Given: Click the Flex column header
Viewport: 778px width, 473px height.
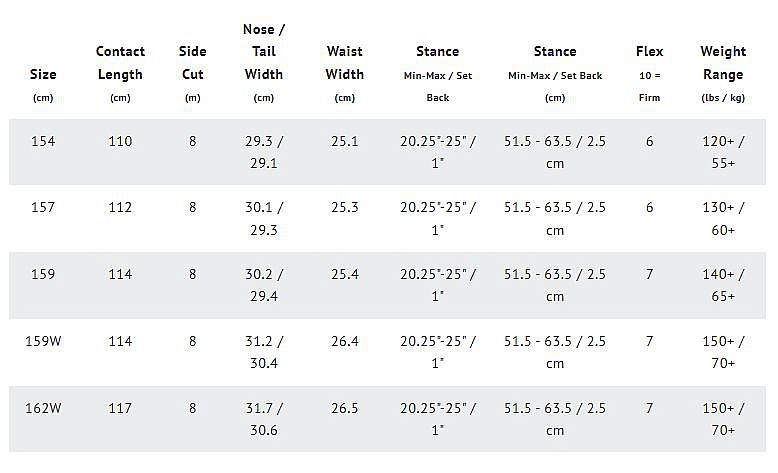Looking at the screenshot, I should (x=649, y=73).
